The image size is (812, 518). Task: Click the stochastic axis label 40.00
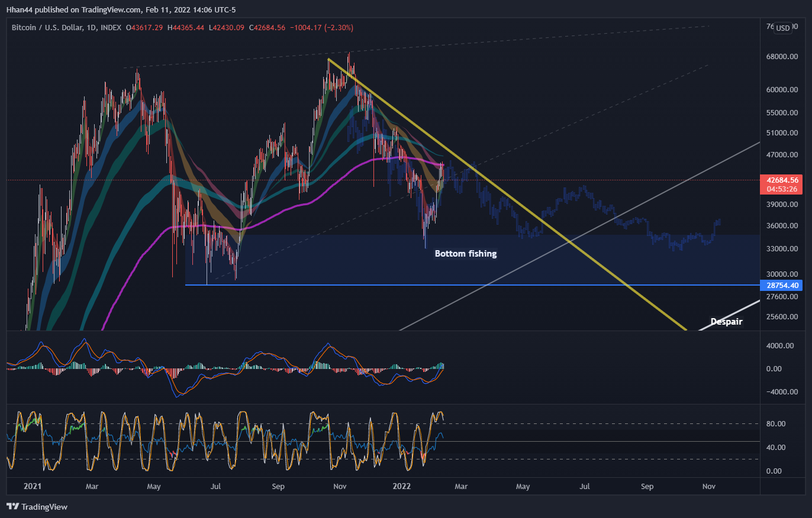(x=776, y=448)
